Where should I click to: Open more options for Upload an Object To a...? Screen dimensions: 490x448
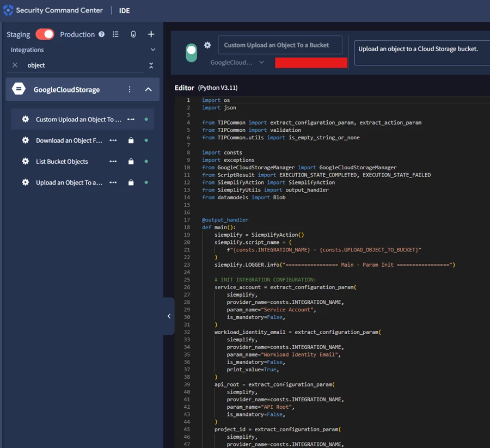[x=113, y=182]
